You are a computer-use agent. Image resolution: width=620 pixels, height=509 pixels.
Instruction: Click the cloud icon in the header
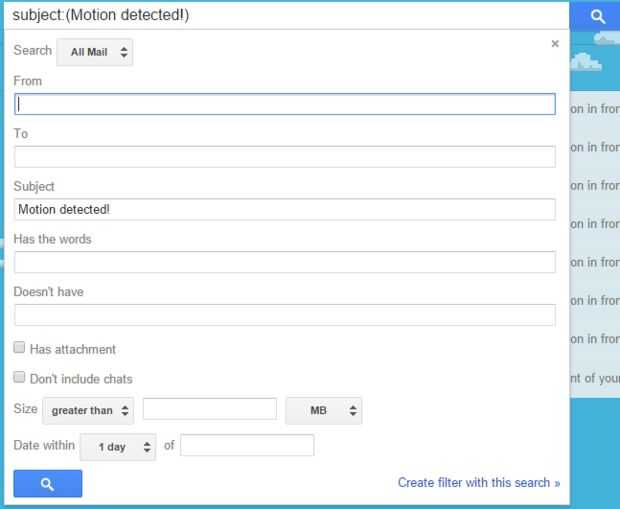[586, 62]
